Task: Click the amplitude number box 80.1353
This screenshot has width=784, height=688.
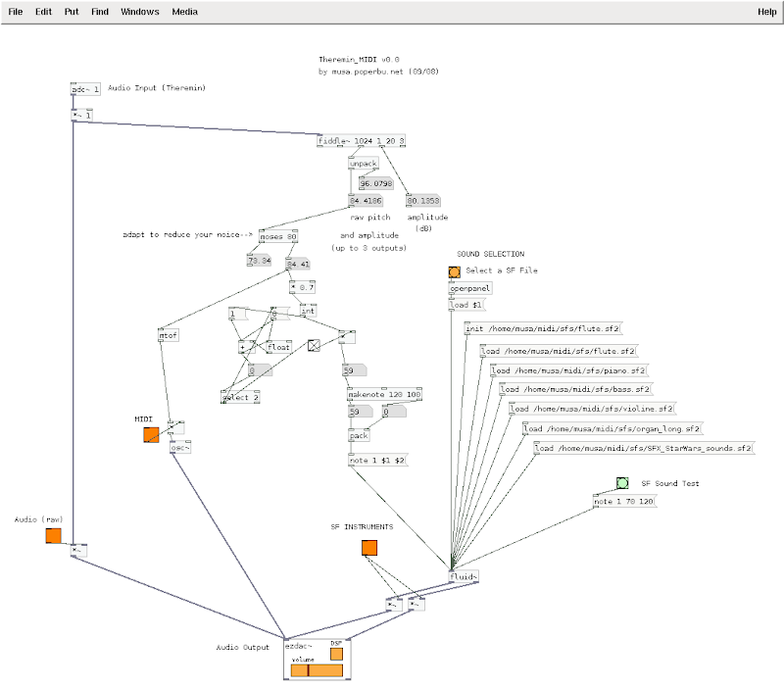Action: tap(423, 201)
